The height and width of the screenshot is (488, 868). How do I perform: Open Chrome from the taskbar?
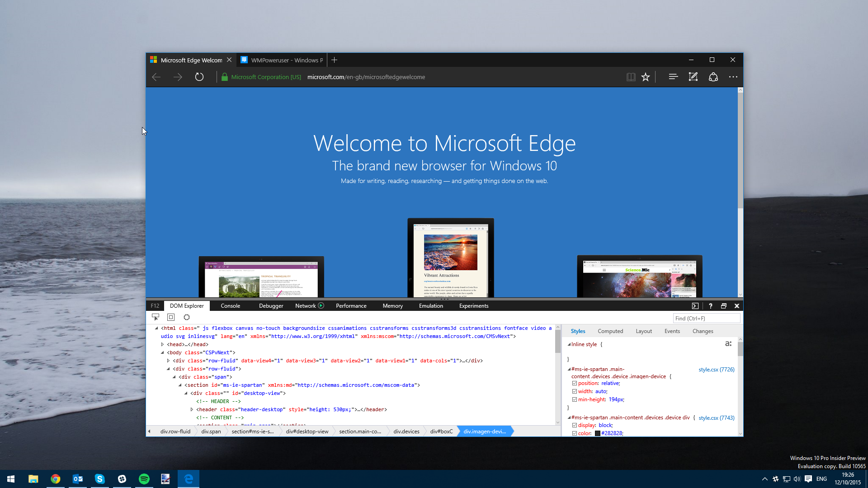tap(55, 479)
